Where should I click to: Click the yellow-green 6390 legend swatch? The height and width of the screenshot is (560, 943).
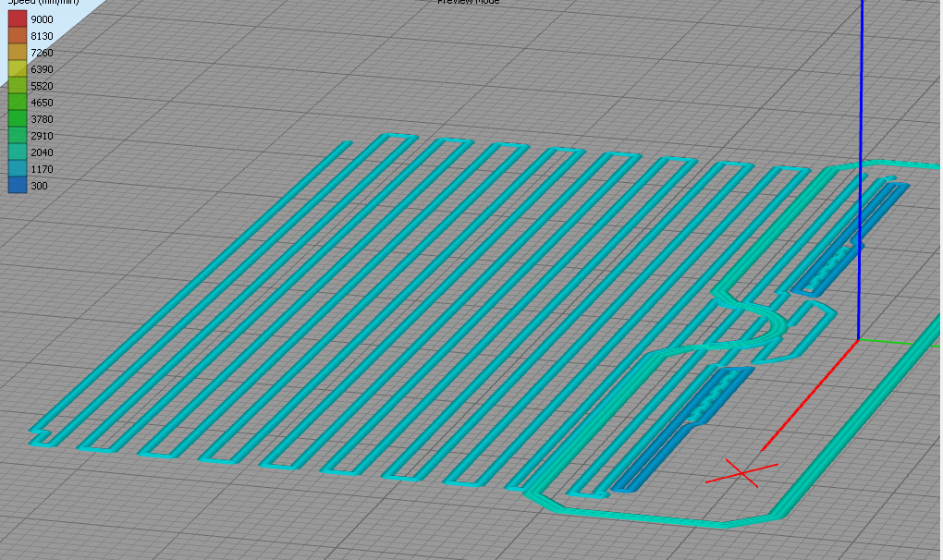(x=18, y=69)
